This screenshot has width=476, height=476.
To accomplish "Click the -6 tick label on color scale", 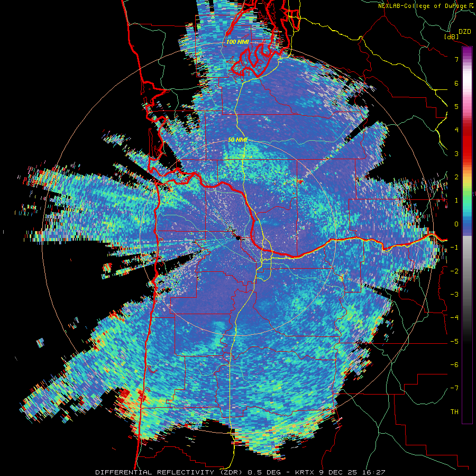I will pyautogui.click(x=454, y=365).
